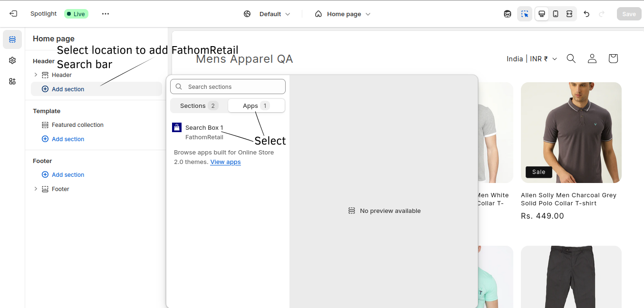Undo the last theme change
The image size is (644, 308).
586,13
